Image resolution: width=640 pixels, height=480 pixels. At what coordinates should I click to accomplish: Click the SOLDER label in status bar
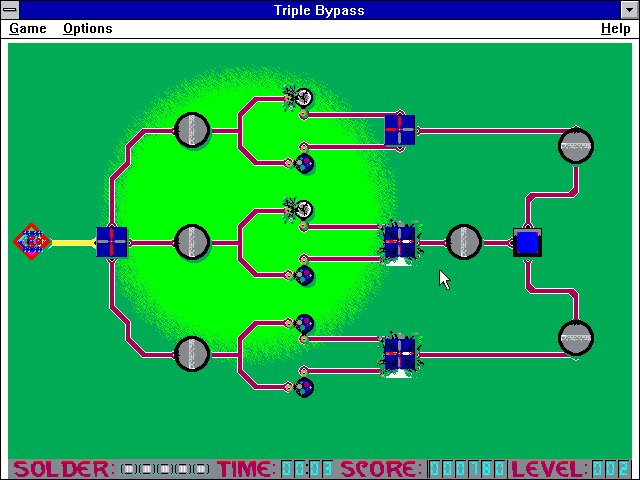point(61,469)
